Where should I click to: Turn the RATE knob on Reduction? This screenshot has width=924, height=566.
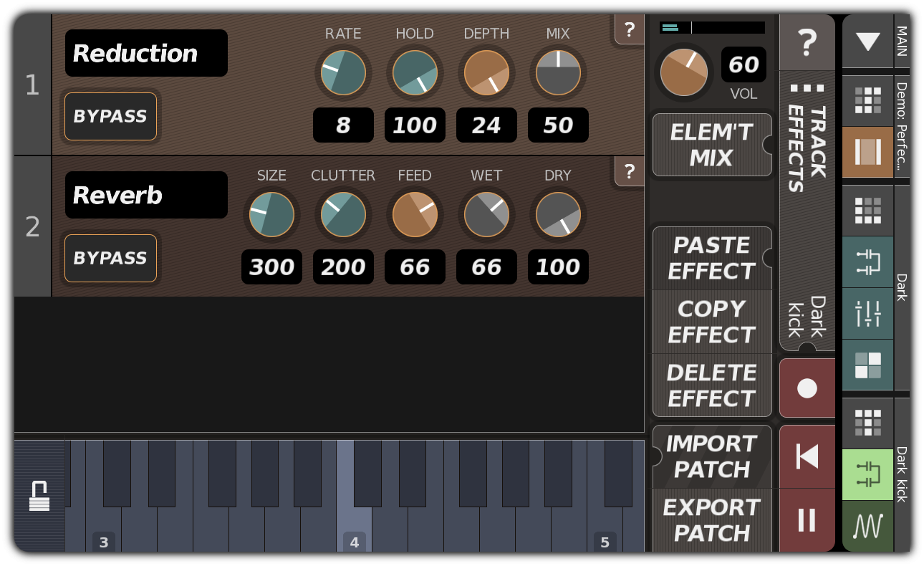(343, 72)
